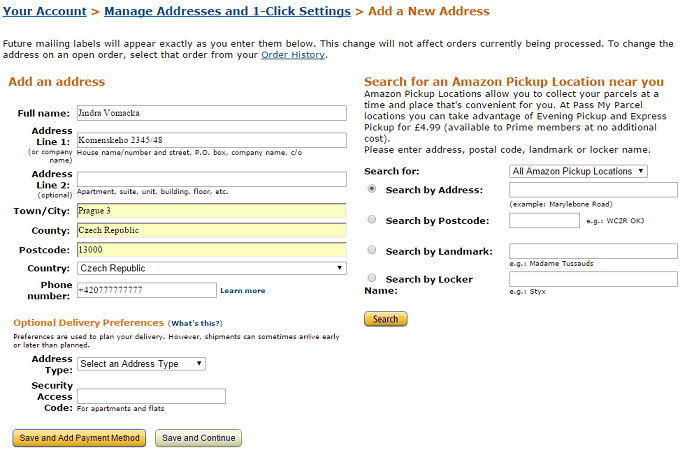This screenshot has width=680, height=450.
Task: Click the Save and Add Payment Method button
Action: pyautogui.click(x=79, y=438)
